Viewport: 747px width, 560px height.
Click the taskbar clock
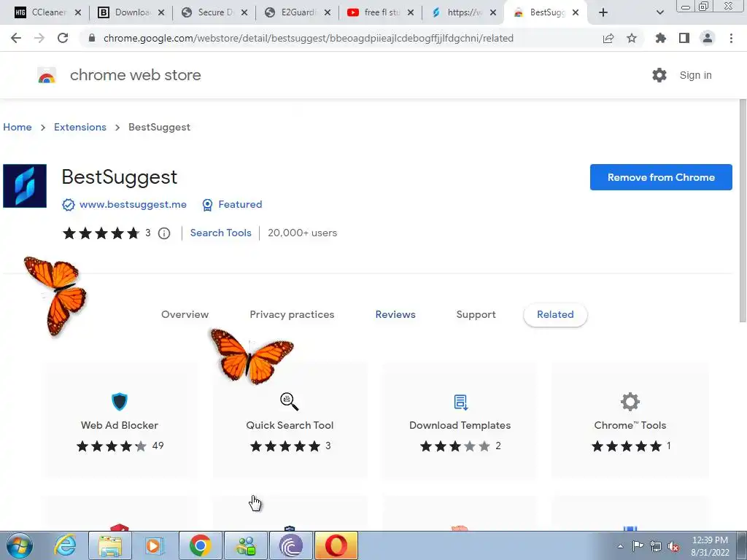(x=710, y=546)
